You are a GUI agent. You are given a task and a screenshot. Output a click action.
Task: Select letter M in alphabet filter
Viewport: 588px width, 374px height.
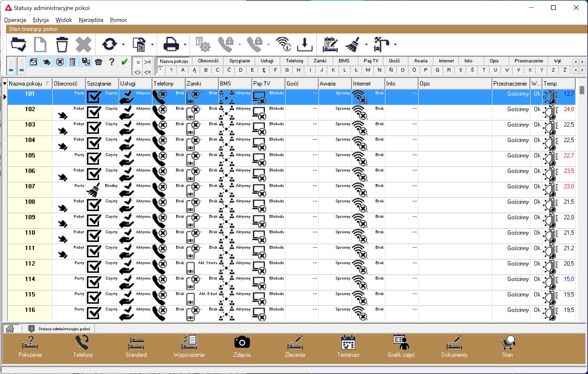pyautogui.click(x=368, y=70)
